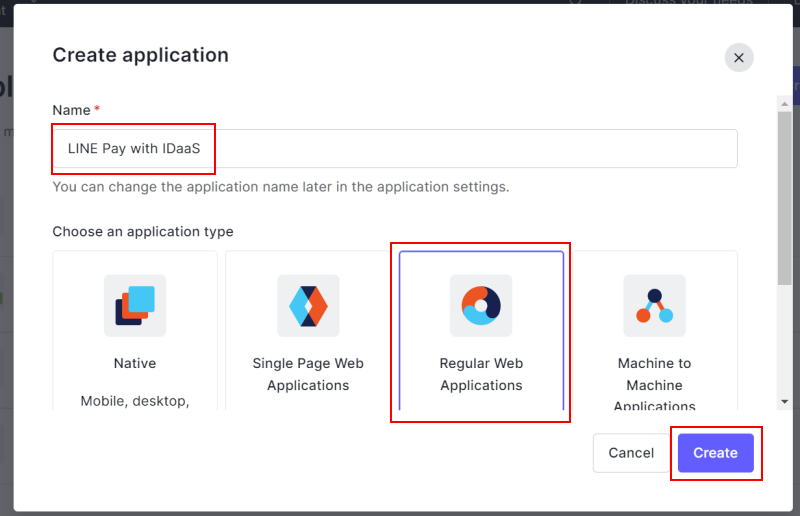800x516 pixels.
Task: Click the Single Page Web Applications icon
Action: (308, 305)
